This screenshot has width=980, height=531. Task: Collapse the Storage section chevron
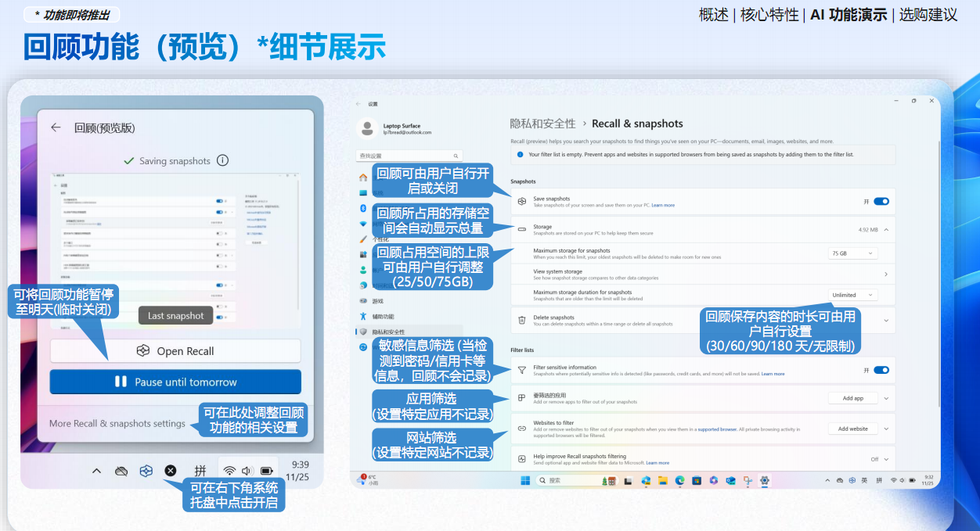click(x=886, y=230)
